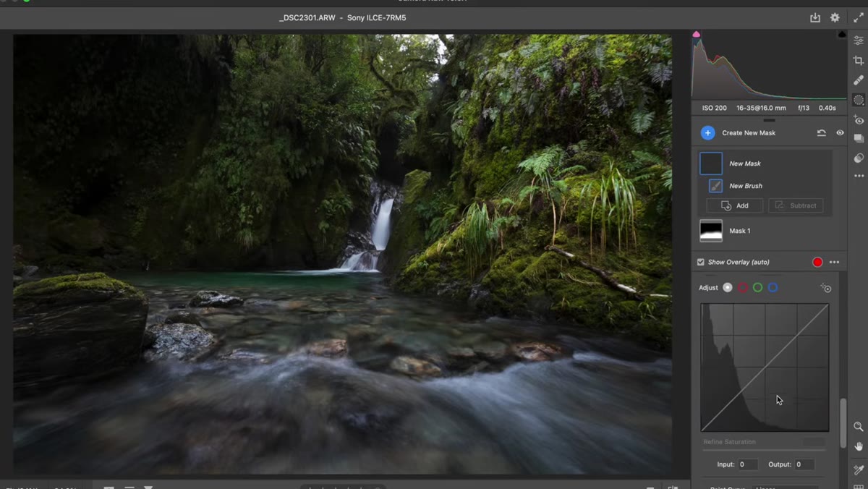Click inside the tone curve graph

click(x=765, y=367)
